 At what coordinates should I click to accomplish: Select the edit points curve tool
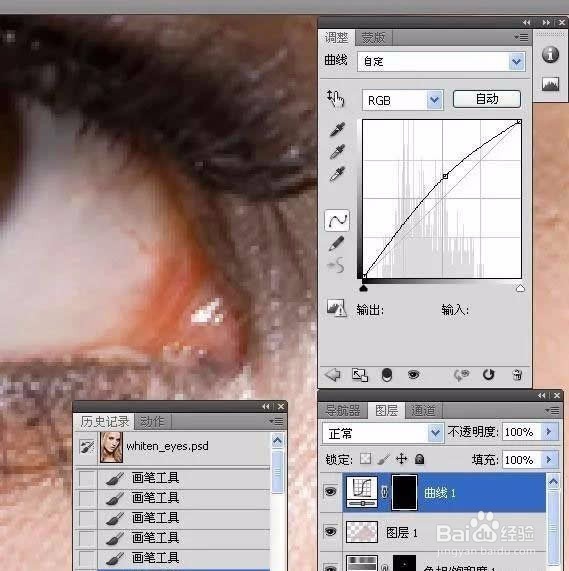[337, 220]
